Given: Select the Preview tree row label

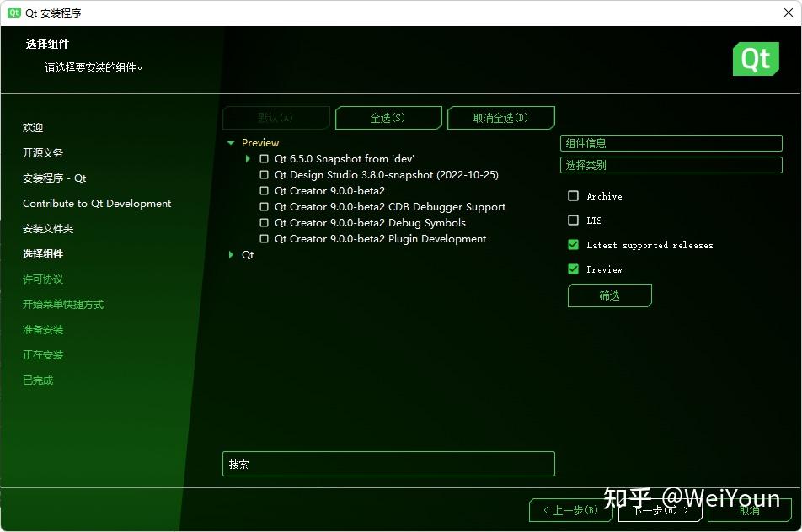Looking at the screenshot, I should click(x=260, y=143).
